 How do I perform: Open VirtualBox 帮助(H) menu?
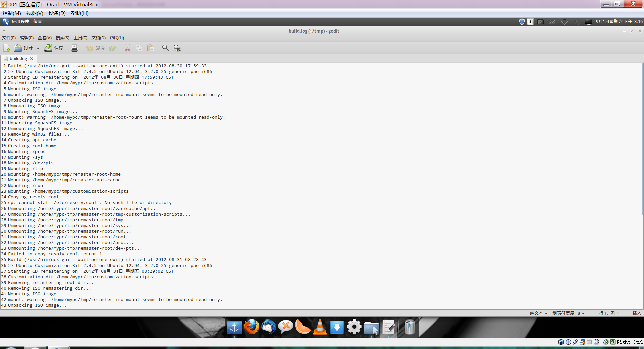tap(80, 13)
